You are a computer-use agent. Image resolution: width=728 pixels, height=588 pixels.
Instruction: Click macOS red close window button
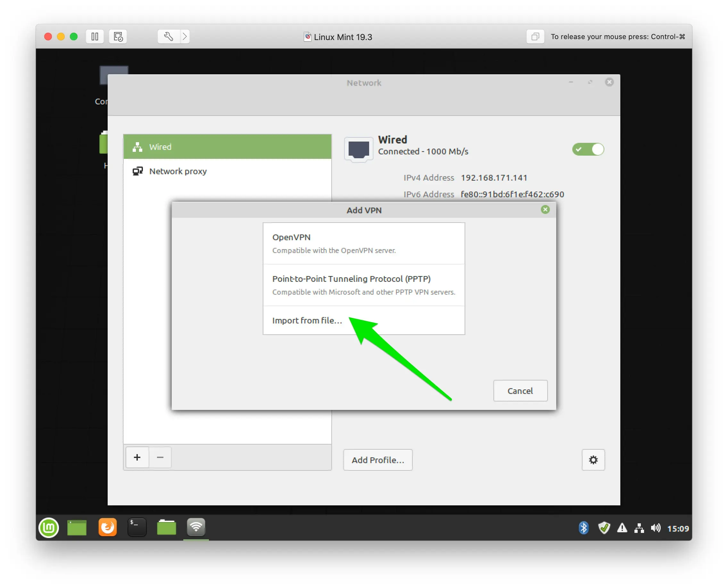[x=48, y=36]
